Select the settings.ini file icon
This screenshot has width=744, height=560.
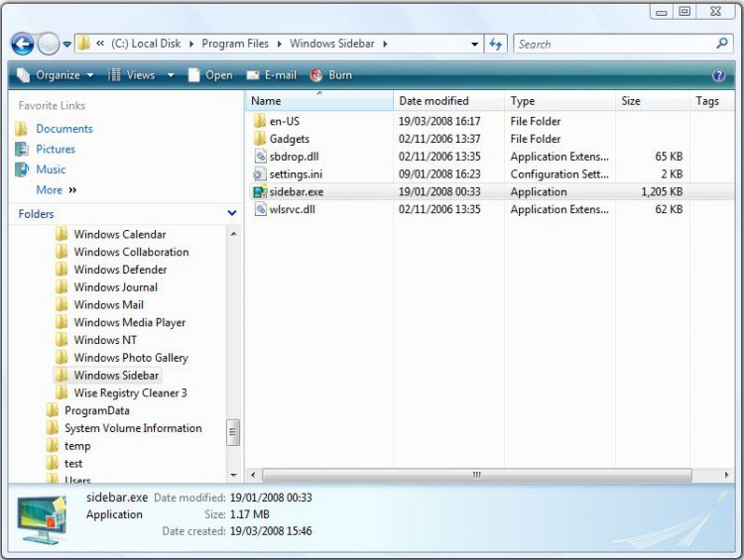[x=260, y=174]
